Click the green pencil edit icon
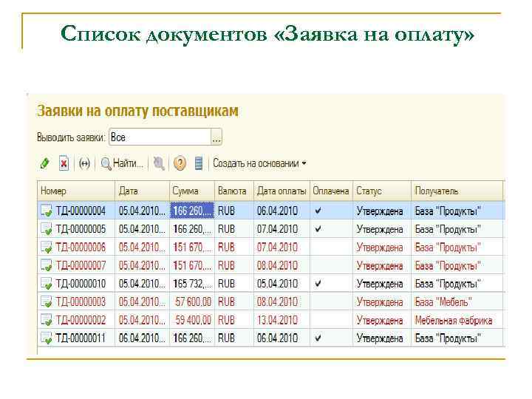This screenshot has height=399, width=532. tap(44, 163)
